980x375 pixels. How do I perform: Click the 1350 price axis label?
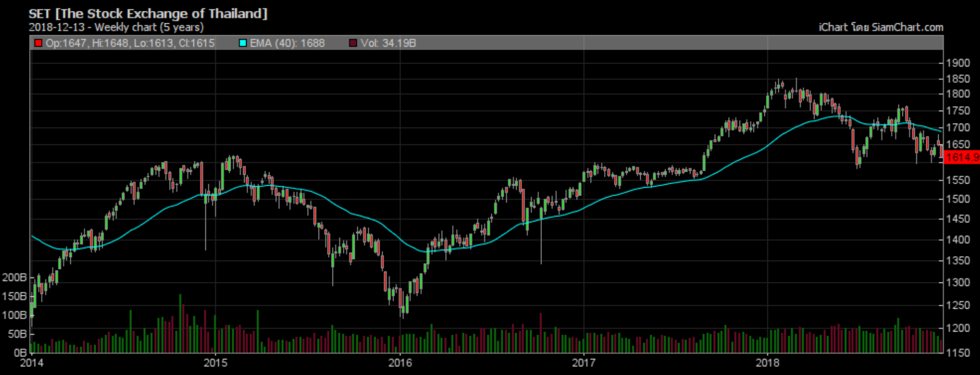pyautogui.click(x=958, y=261)
